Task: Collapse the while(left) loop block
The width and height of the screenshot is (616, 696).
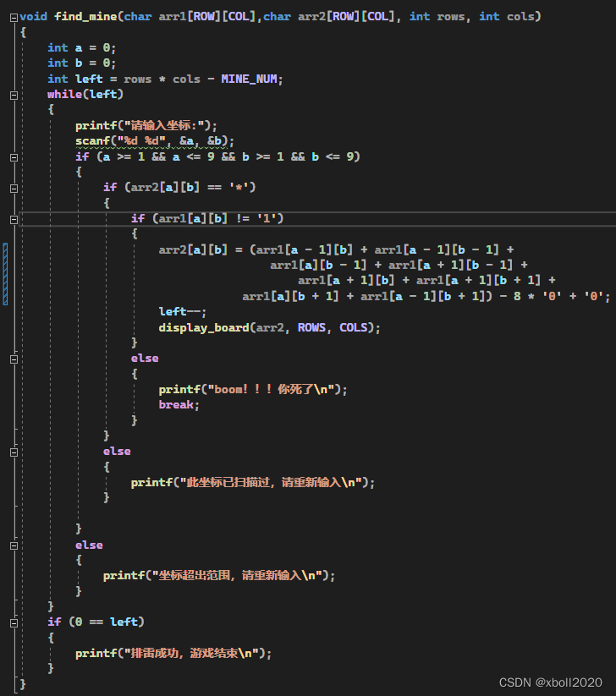Action: coord(14,95)
